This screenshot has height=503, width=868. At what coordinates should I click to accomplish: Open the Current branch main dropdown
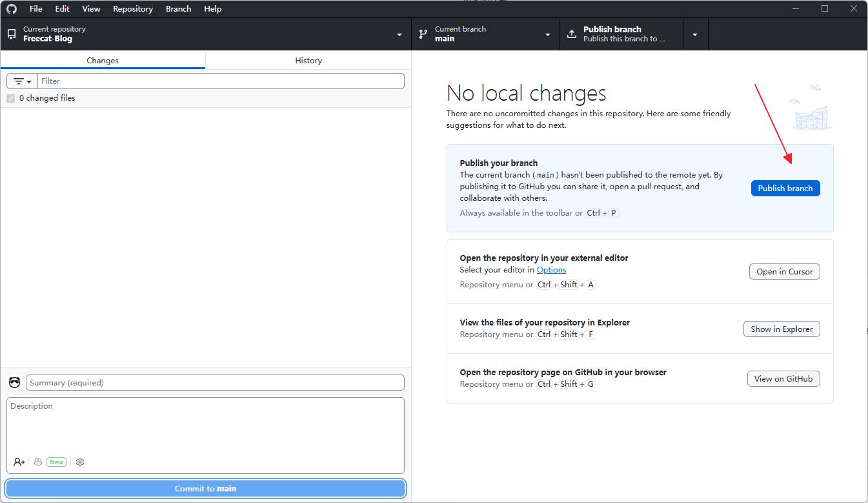tap(486, 34)
